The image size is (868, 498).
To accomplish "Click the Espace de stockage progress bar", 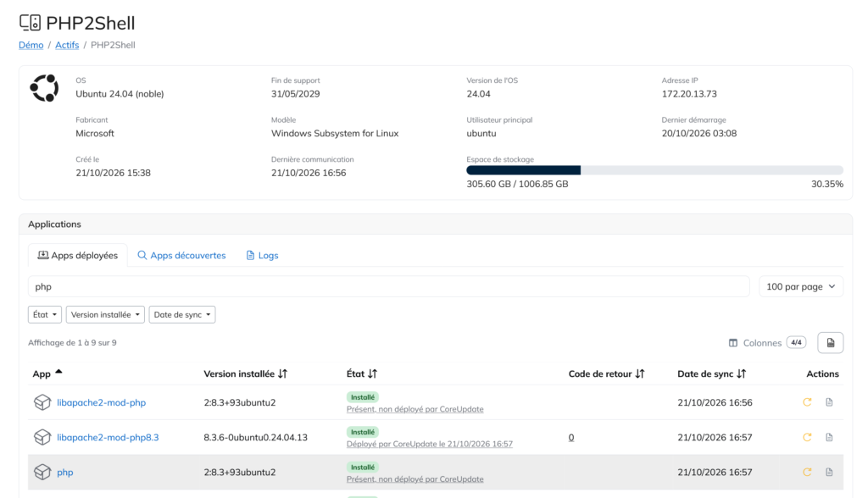I will click(x=655, y=170).
